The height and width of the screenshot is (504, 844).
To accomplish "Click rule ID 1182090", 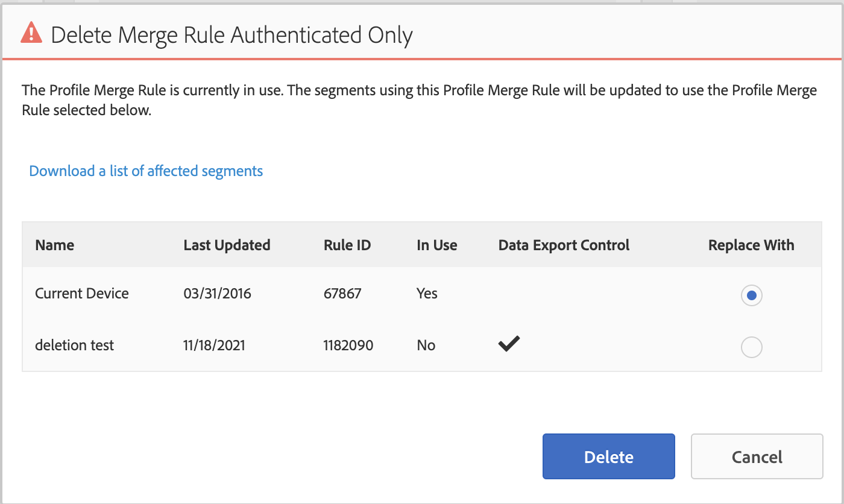I will click(x=348, y=345).
